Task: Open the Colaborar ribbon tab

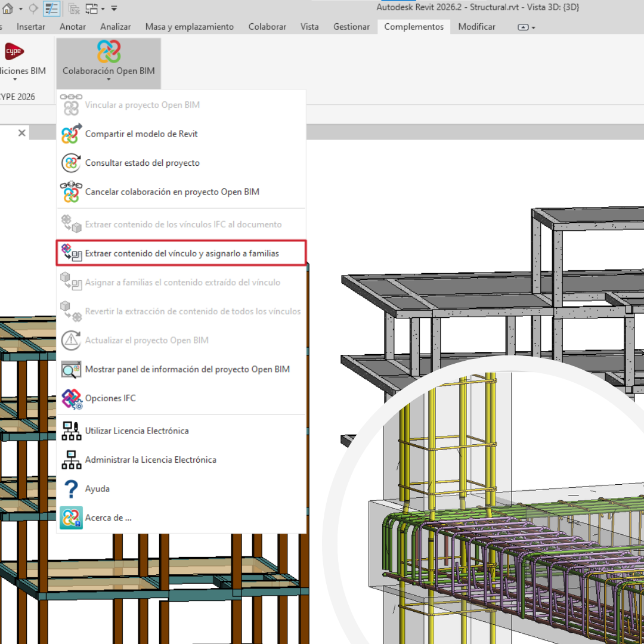Action: click(x=267, y=27)
